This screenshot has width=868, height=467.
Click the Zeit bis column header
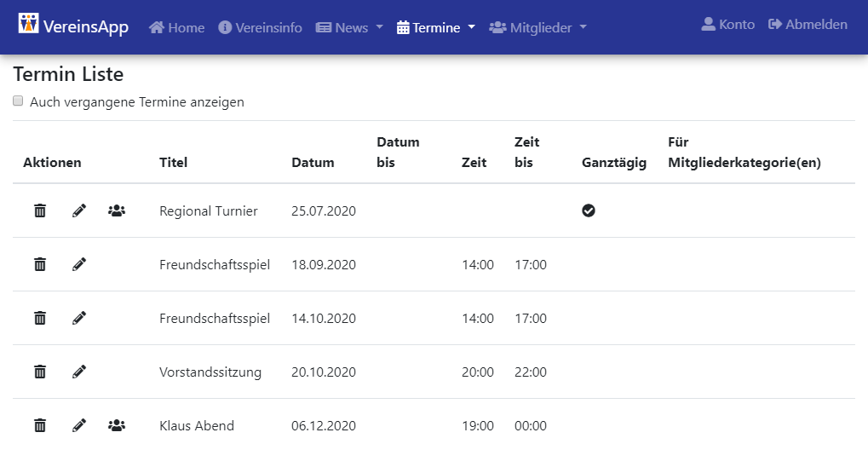[x=526, y=153]
